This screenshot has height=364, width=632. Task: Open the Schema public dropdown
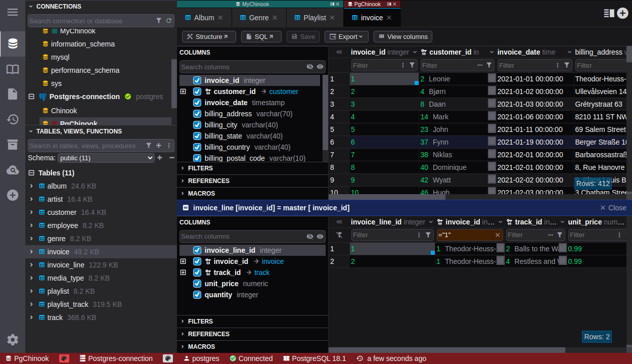(106, 158)
